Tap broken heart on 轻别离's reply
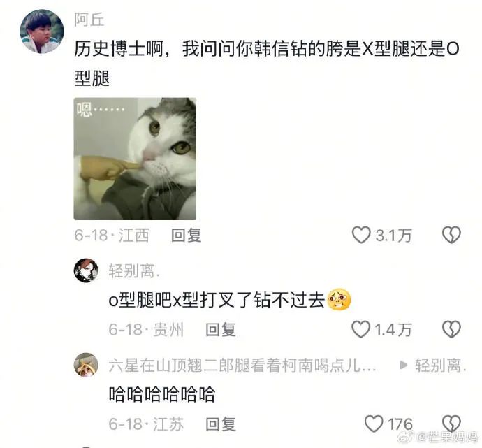482x448 pixels. tap(451, 329)
